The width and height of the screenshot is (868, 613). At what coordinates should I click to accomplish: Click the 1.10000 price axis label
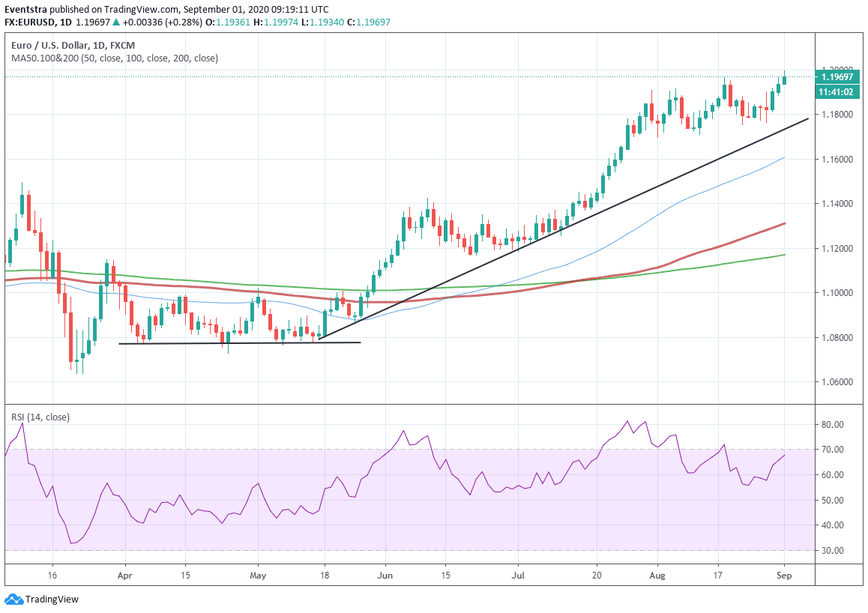(838, 293)
